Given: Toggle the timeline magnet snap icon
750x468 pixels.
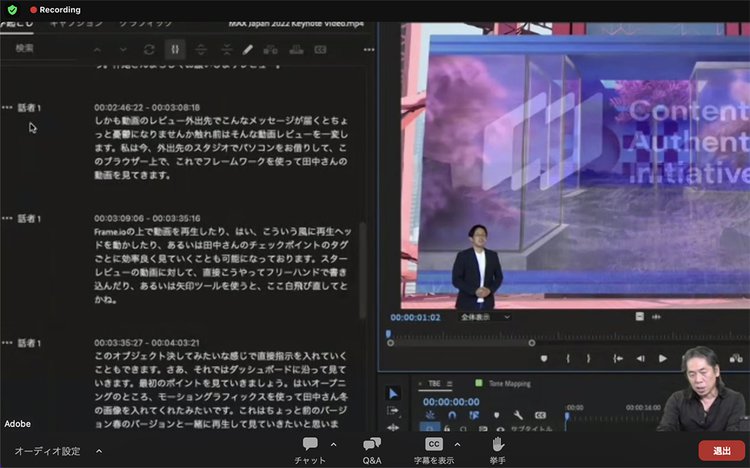Looking at the screenshot, I should coord(452,414).
